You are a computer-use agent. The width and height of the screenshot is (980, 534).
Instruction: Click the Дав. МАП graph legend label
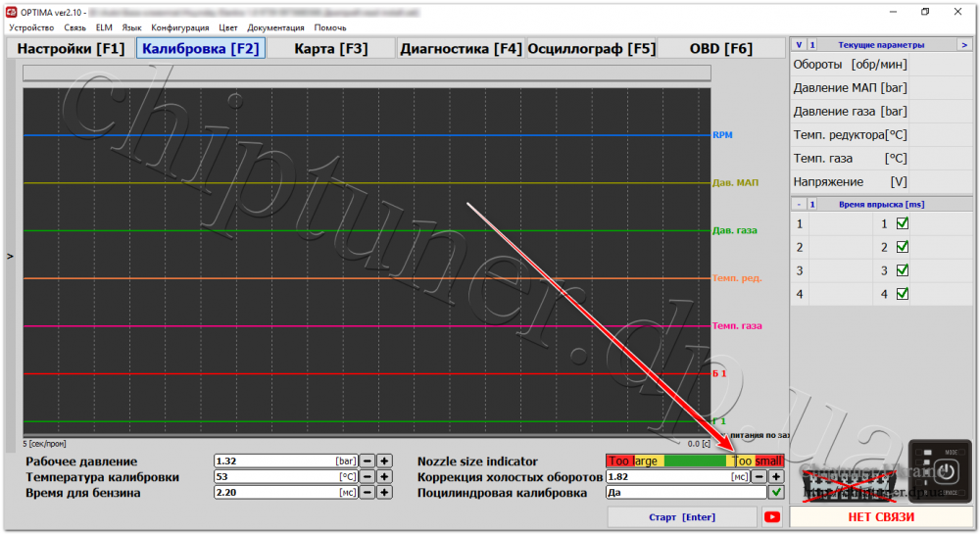point(736,183)
